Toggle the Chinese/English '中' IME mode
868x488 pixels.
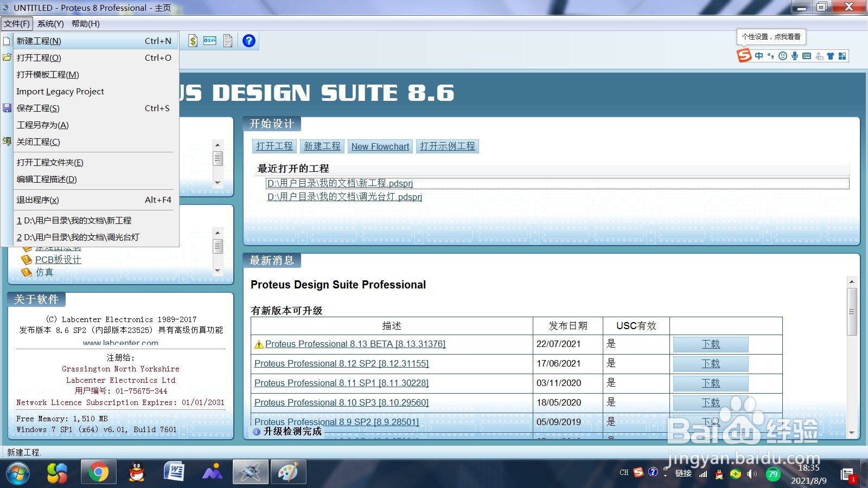coord(759,56)
